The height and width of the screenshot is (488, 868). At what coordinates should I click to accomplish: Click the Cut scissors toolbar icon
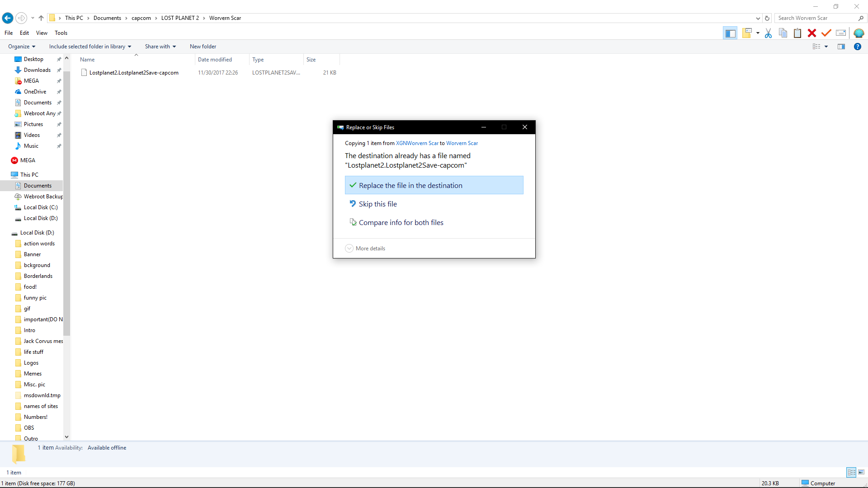click(768, 33)
